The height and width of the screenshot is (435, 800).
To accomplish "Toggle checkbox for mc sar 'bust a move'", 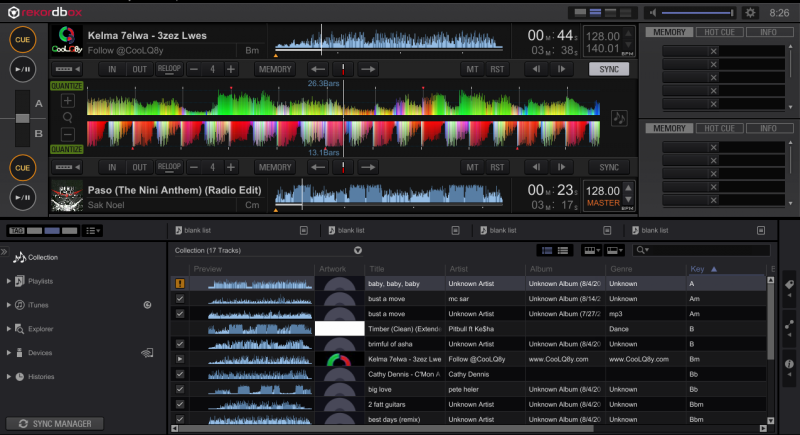I will [180, 298].
